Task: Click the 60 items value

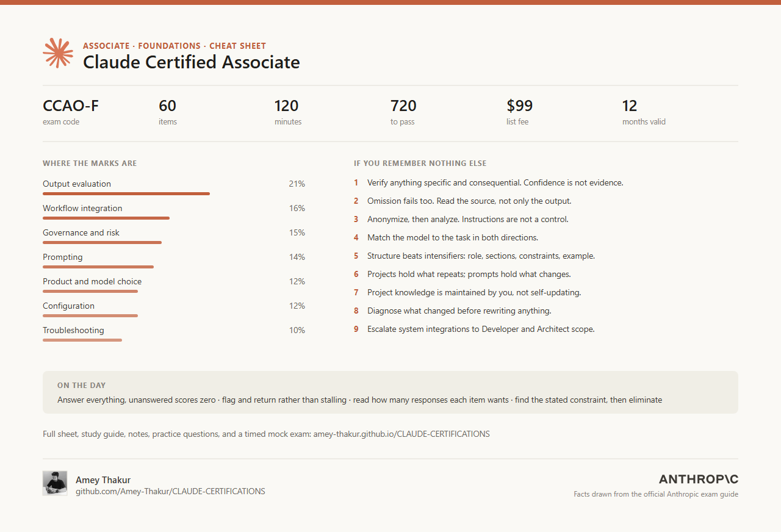Action: tap(167, 106)
